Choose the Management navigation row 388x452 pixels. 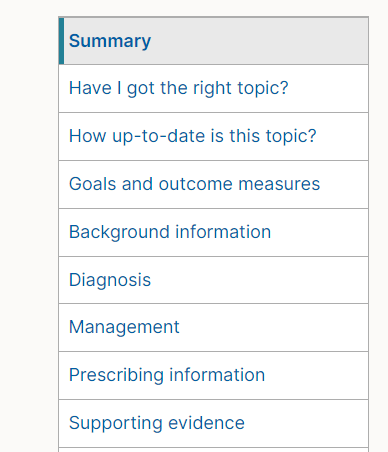tap(214, 327)
